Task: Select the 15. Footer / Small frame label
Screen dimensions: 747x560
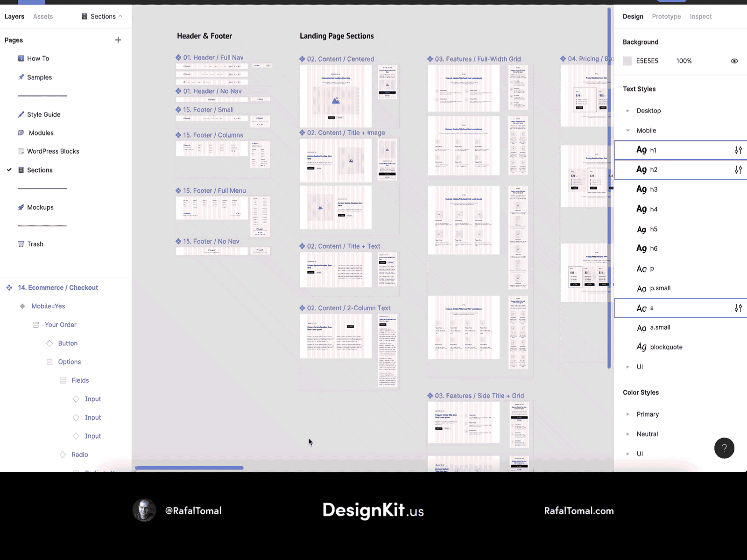Action: (208, 110)
